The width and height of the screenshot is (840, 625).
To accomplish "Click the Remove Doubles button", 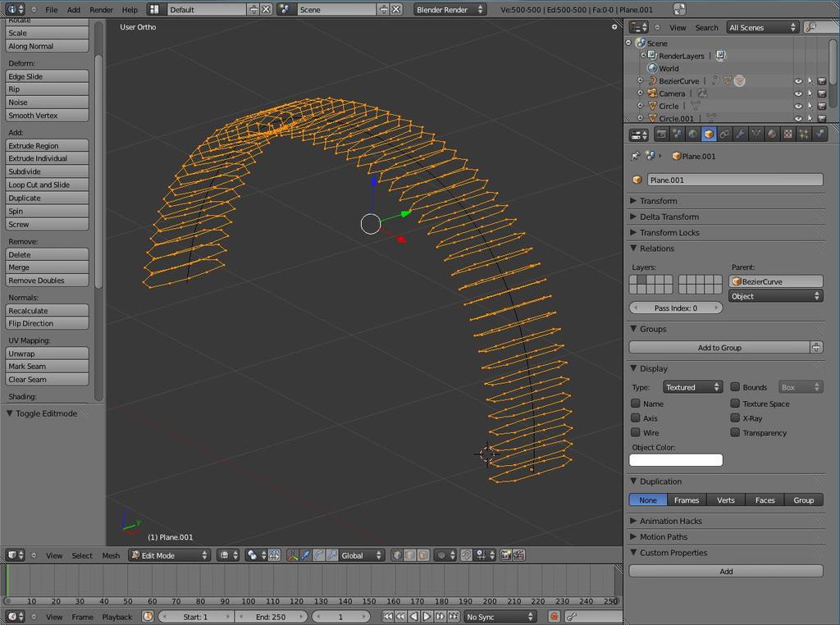I will pyautogui.click(x=47, y=281).
